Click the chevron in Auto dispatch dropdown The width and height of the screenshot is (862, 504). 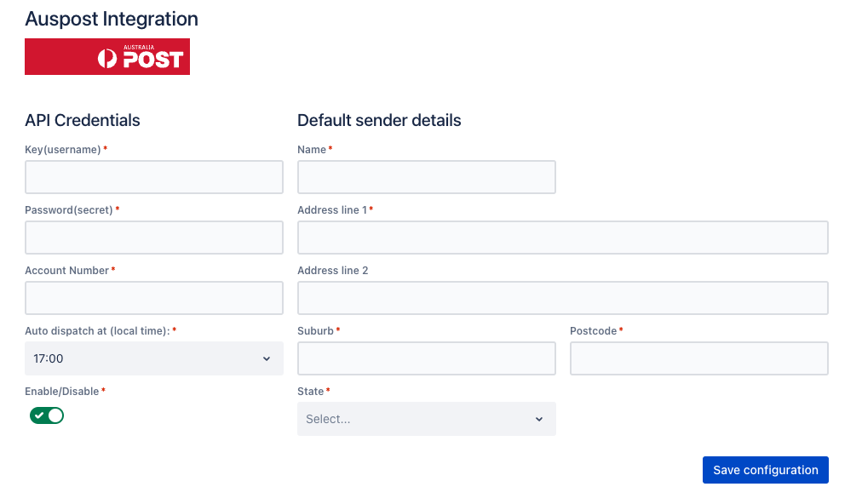[267, 359]
